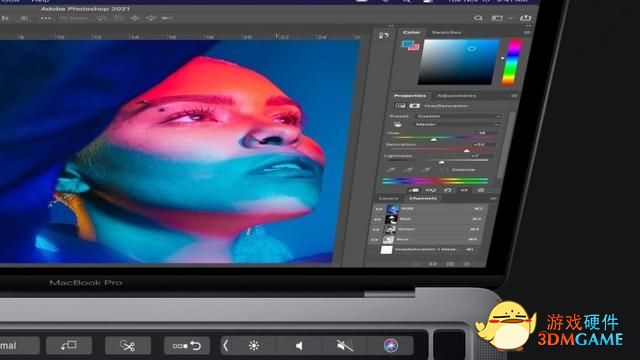Select the RGB channel thumbnail
Viewport: 640px width, 360px height.
click(x=393, y=209)
